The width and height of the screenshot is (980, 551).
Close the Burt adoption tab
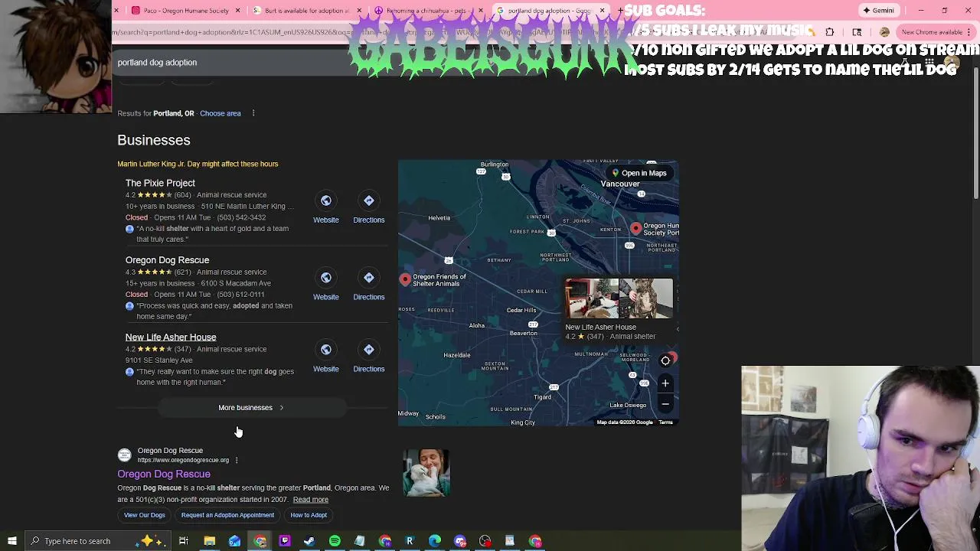click(x=359, y=11)
